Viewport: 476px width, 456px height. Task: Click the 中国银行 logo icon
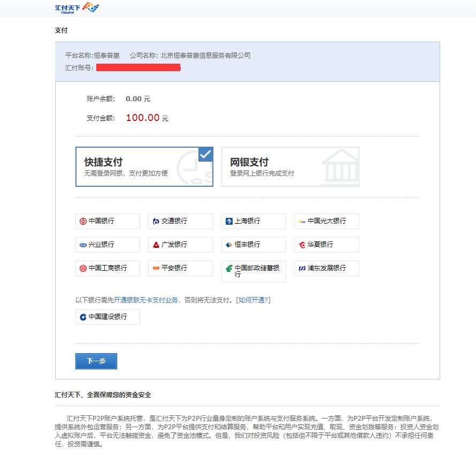tap(83, 221)
